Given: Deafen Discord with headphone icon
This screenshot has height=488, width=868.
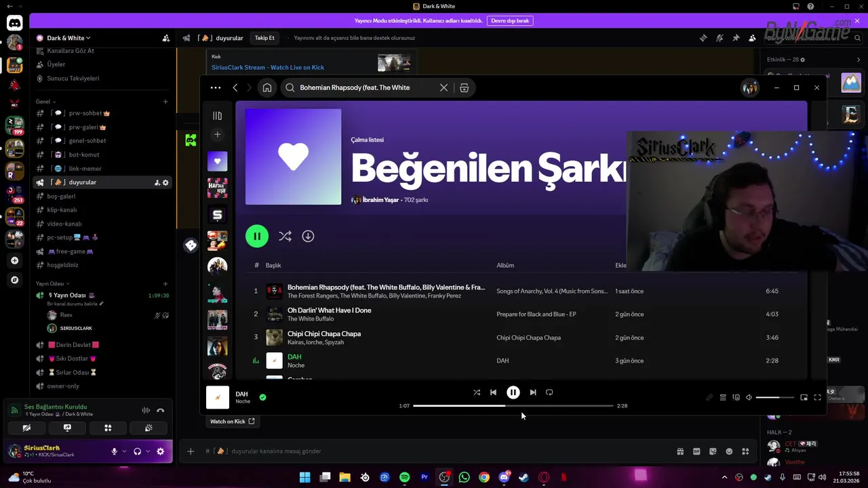Looking at the screenshot, I should tap(137, 451).
